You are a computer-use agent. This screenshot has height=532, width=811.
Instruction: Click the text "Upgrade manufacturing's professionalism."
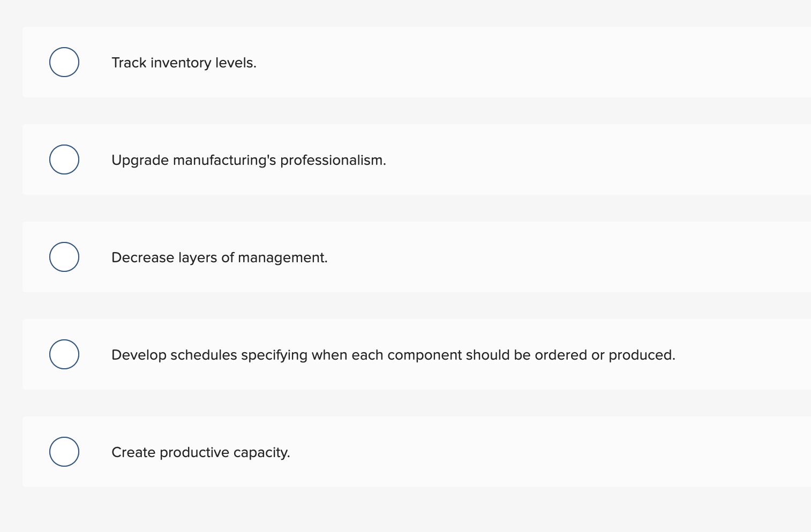point(249,159)
